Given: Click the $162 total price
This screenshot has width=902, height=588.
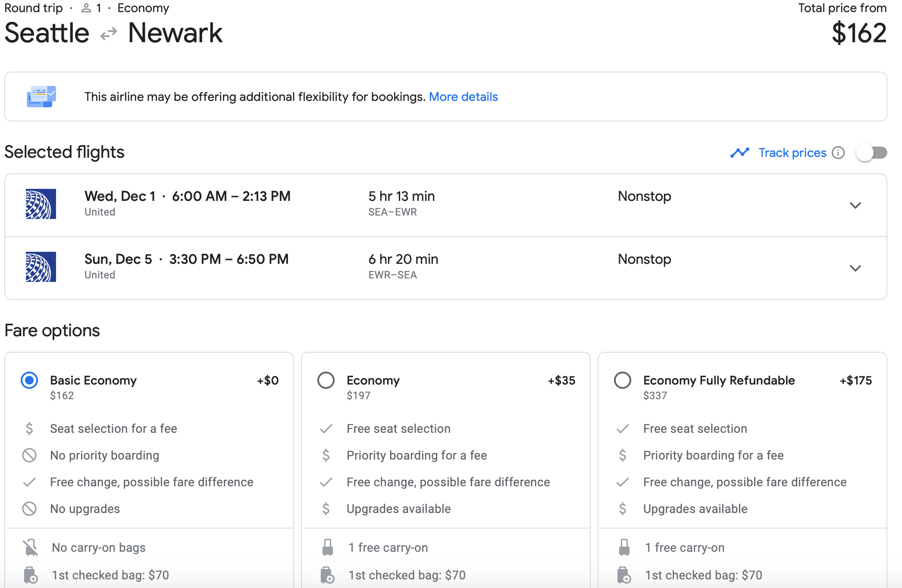Looking at the screenshot, I should (x=859, y=33).
